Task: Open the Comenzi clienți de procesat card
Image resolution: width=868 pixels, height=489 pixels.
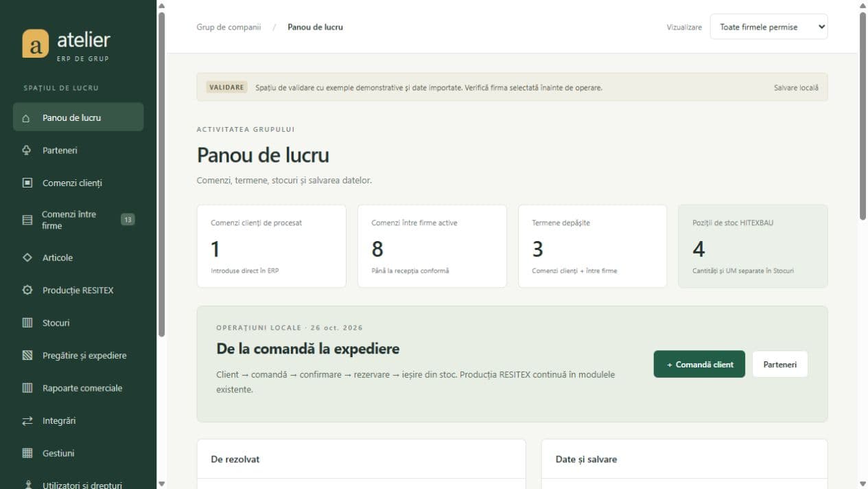Action: click(272, 246)
